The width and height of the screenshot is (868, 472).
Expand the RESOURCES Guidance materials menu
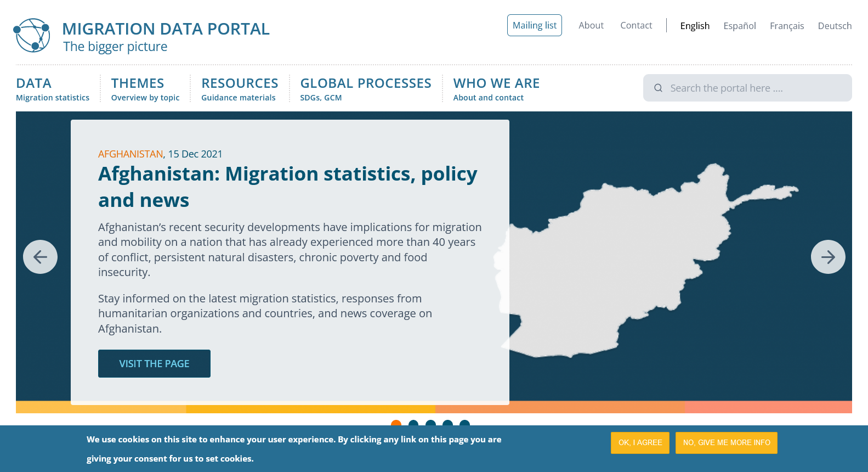240,89
